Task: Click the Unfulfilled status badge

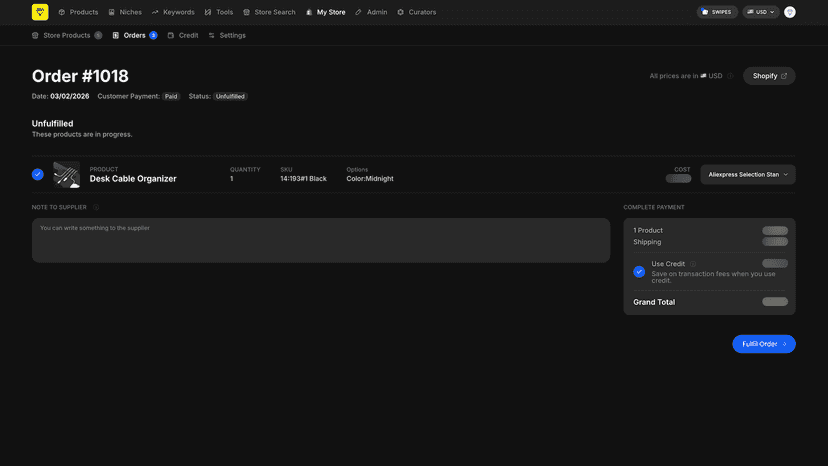Action: 230,97
